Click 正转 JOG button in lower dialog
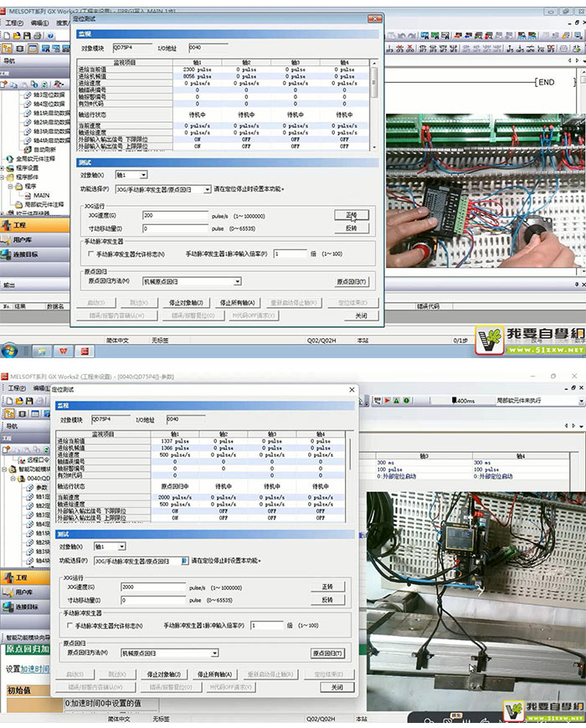 pos(327,587)
